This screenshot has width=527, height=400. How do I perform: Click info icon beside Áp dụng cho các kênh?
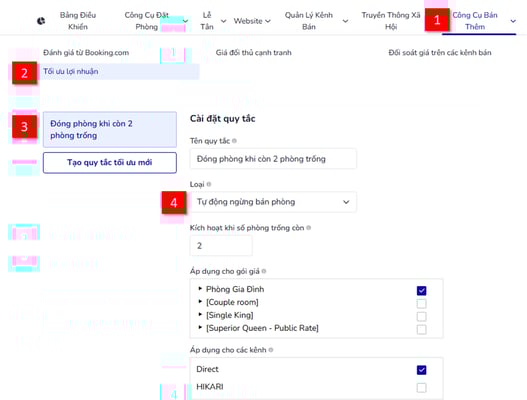271,350
